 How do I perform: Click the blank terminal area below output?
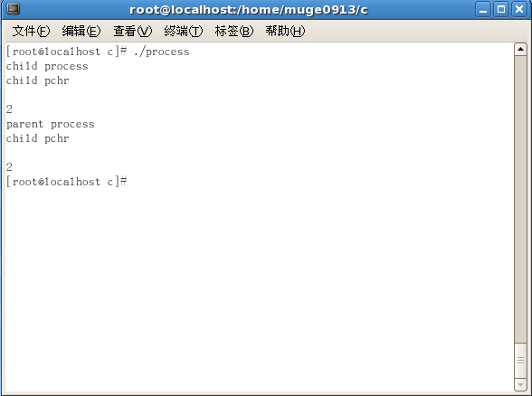tap(258, 288)
